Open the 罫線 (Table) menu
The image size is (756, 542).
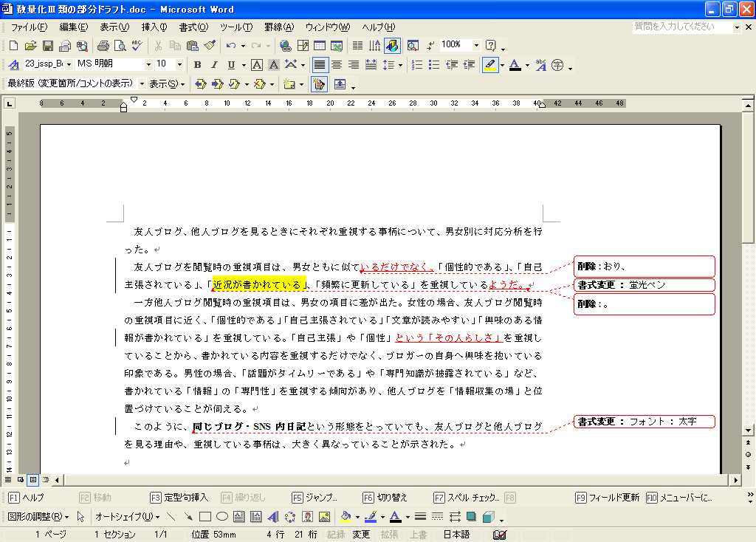(x=279, y=27)
